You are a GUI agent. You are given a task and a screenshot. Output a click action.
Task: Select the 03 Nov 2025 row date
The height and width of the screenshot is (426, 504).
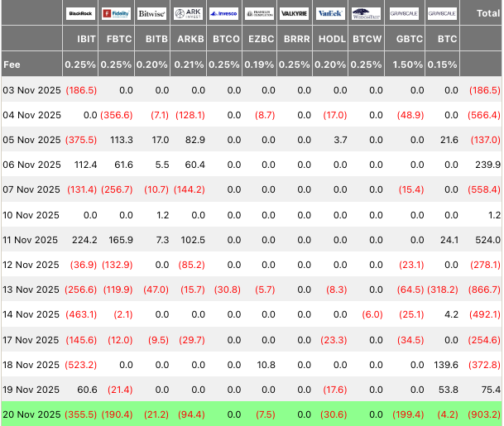[x=31, y=90]
